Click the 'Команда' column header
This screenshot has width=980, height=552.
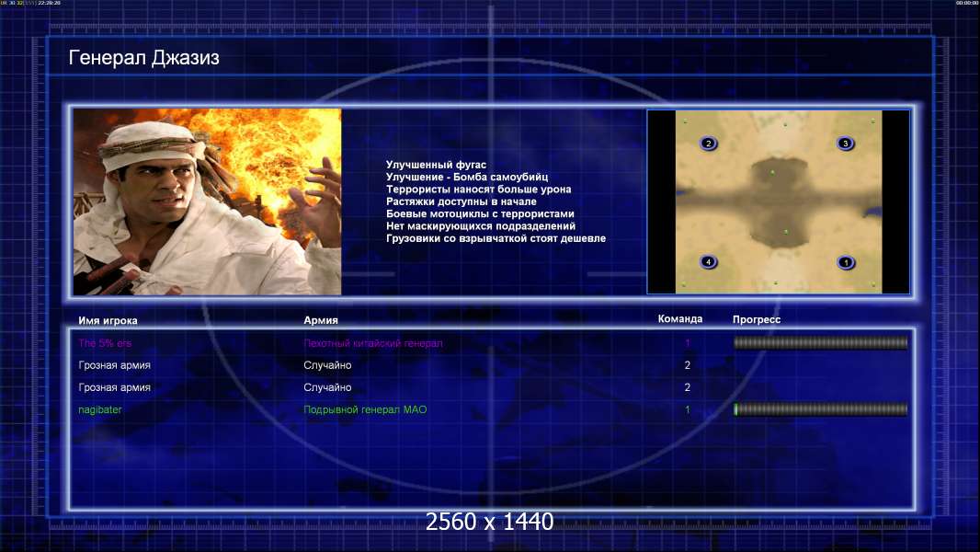(x=680, y=319)
